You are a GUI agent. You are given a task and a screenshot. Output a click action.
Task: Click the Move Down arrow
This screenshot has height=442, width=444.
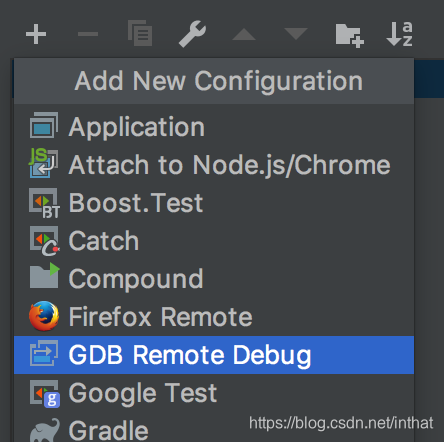coord(296,34)
